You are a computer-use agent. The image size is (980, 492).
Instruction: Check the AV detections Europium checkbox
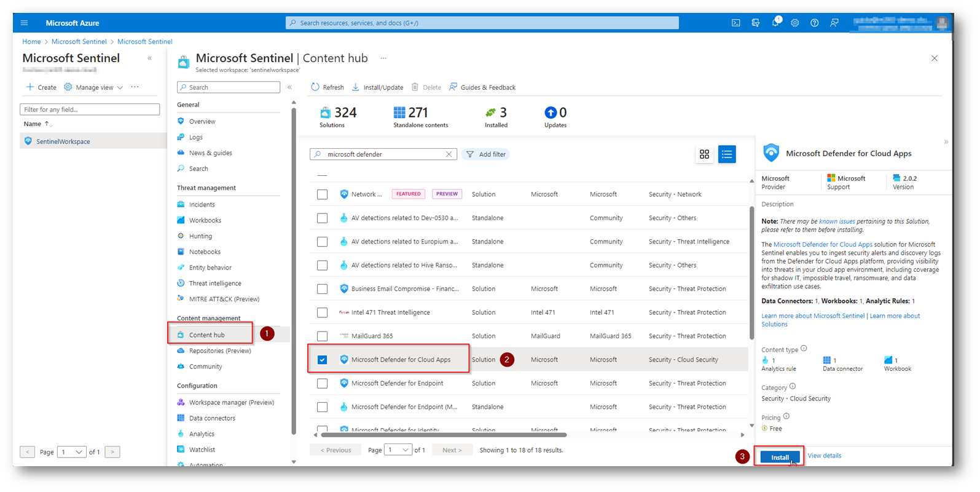322,242
